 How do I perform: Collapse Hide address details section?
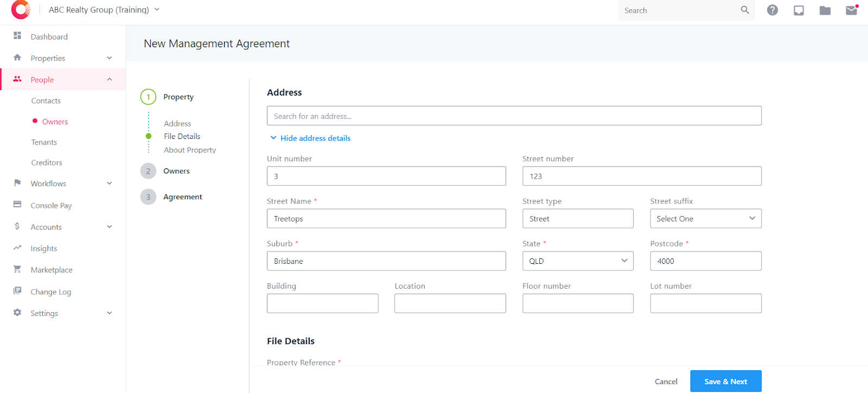(310, 138)
